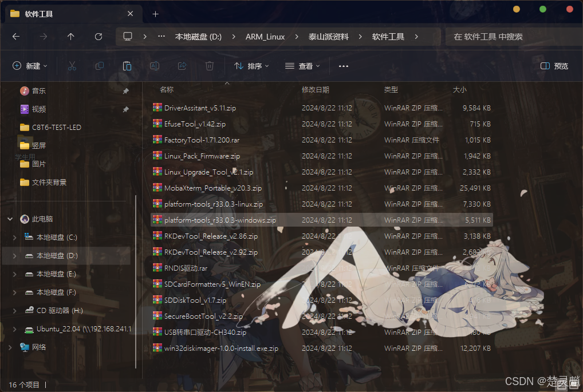583x392 pixels.
Task: Select platform-tools_r33.0.3-linux.zip file icon
Action: pos(157,204)
